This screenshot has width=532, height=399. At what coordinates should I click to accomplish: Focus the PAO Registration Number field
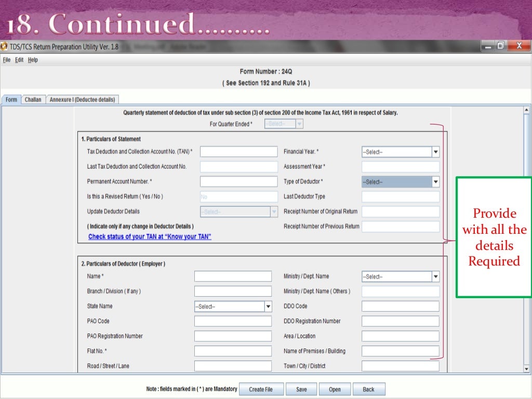tap(233, 336)
